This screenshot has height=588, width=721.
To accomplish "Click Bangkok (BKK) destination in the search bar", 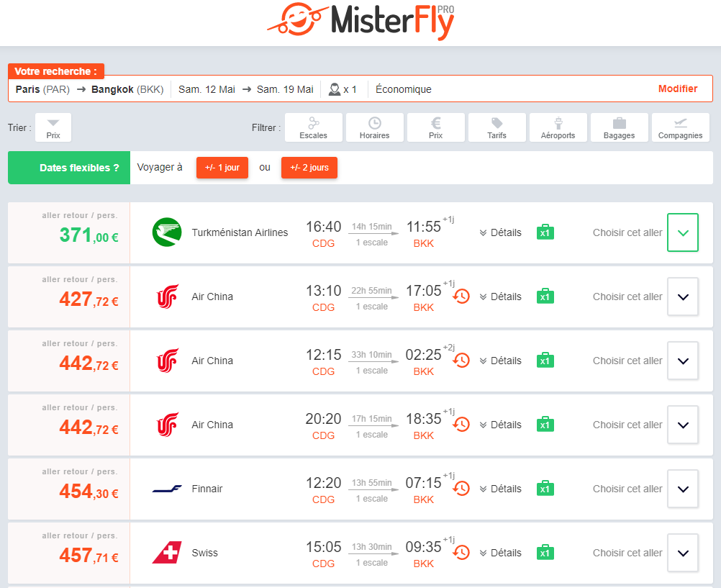I will [127, 89].
